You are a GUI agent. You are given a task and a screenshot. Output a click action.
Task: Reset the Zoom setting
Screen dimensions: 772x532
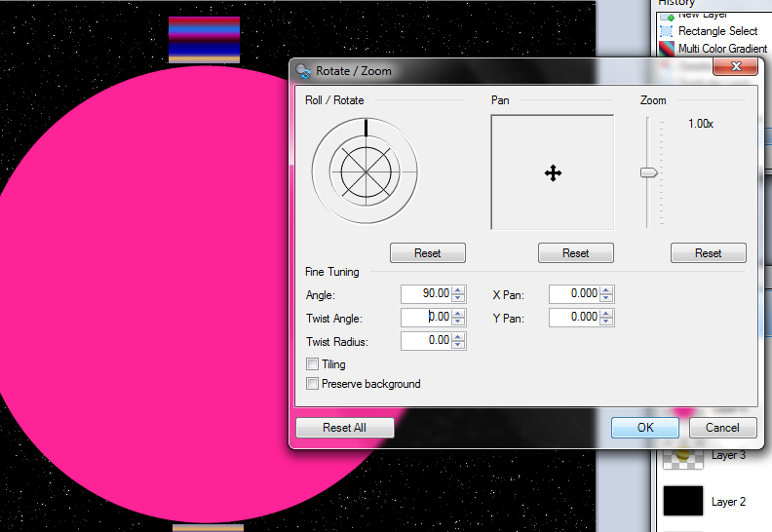708,253
